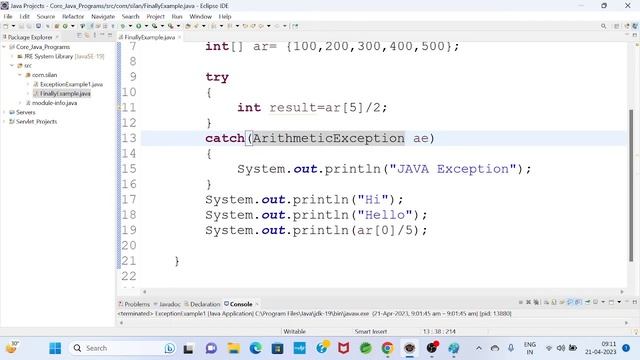Click the toolbar search magnifier icon

(x=603, y=26)
